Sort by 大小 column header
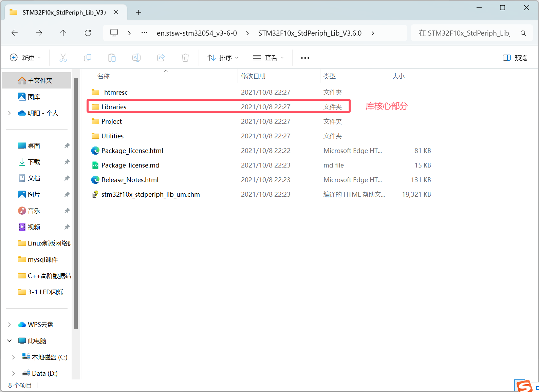This screenshot has width=539, height=392. 398,76
